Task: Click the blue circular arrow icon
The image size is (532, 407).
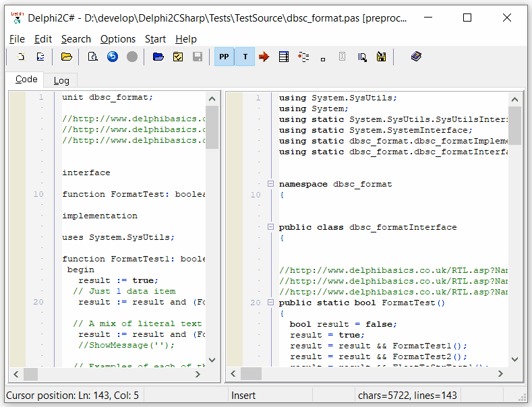Action: point(113,57)
